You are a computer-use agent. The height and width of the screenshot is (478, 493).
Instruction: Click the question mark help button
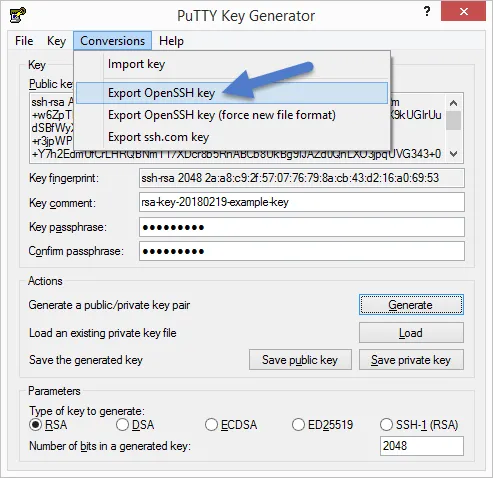click(427, 12)
